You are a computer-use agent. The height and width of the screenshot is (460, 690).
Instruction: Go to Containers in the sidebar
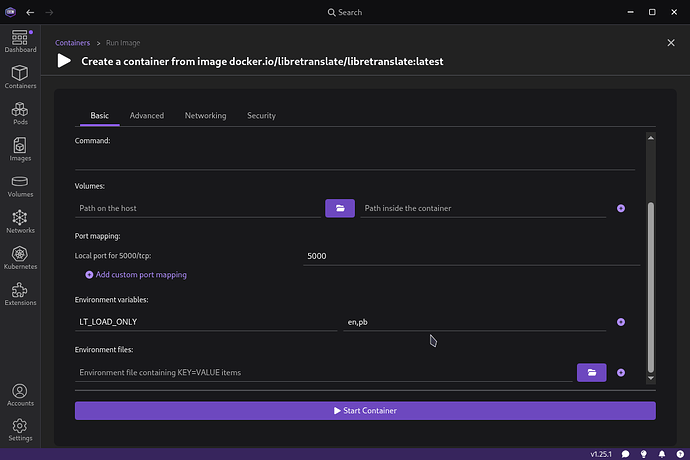pos(19,76)
